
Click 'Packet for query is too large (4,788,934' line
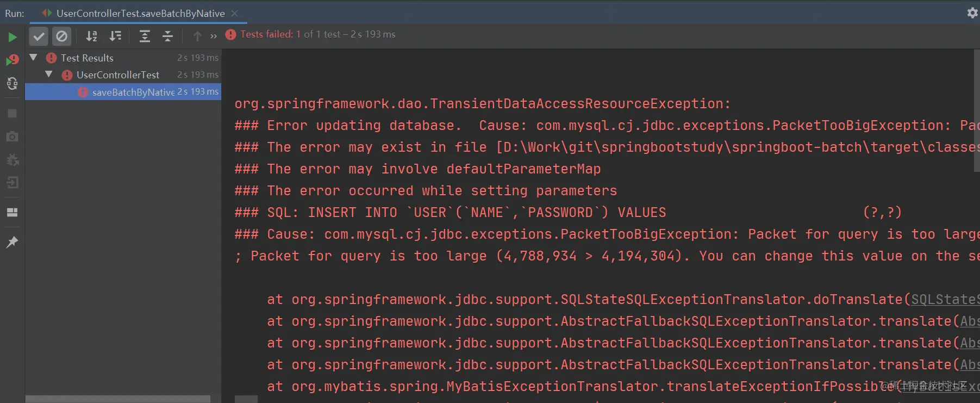607,256
